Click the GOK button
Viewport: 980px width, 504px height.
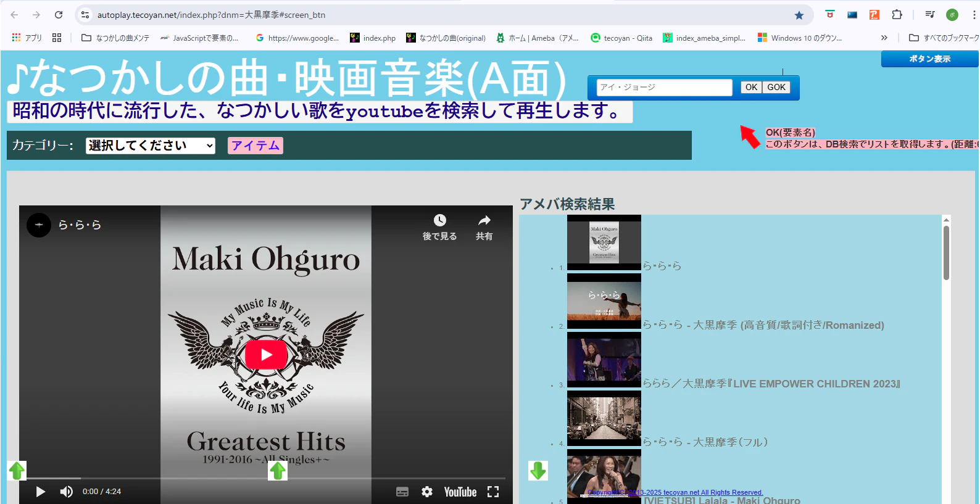point(776,88)
